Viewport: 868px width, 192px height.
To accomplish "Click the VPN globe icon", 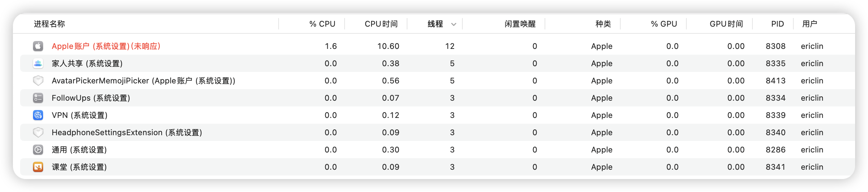I will coord(38,115).
